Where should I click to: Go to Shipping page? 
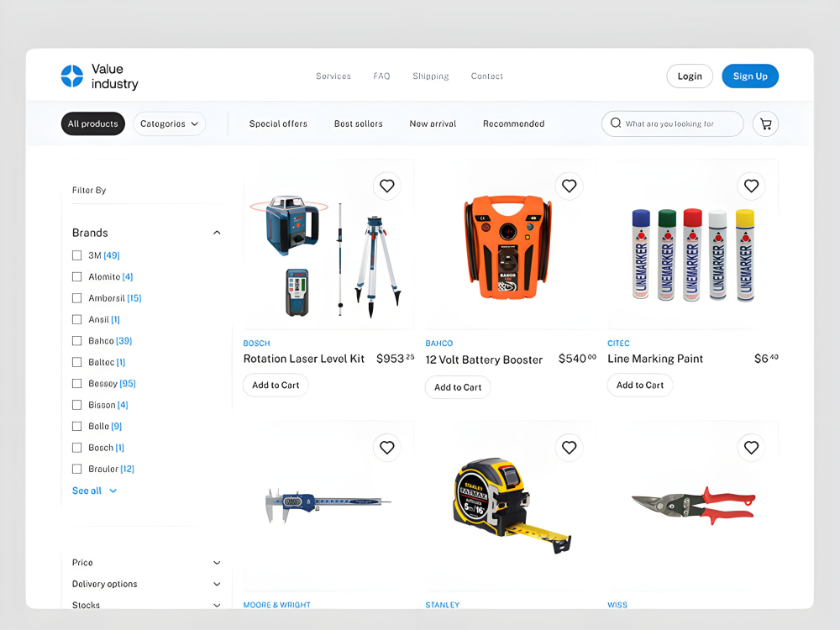[431, 76]
